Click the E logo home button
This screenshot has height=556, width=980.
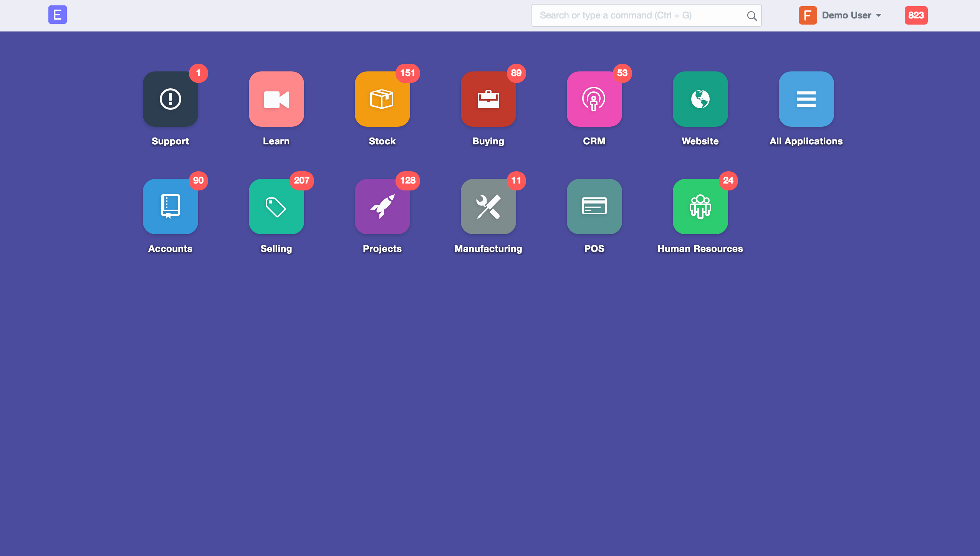(x=58, y=15)
